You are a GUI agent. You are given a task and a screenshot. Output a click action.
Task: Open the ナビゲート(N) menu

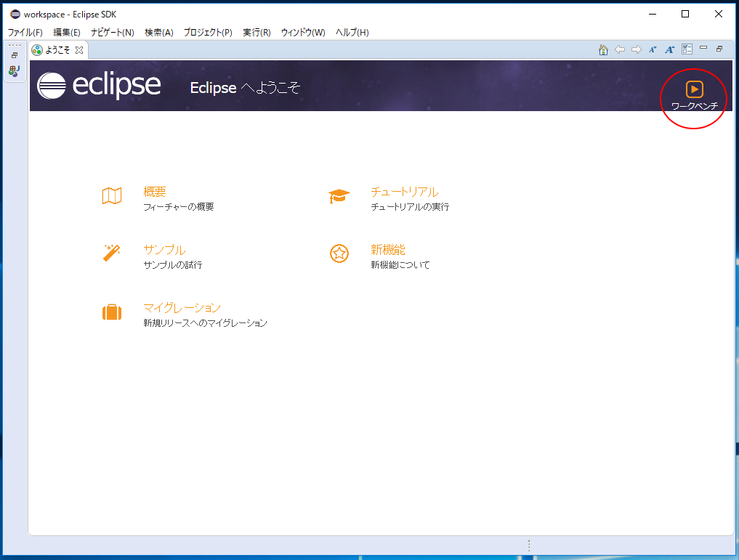click(112, 33)
